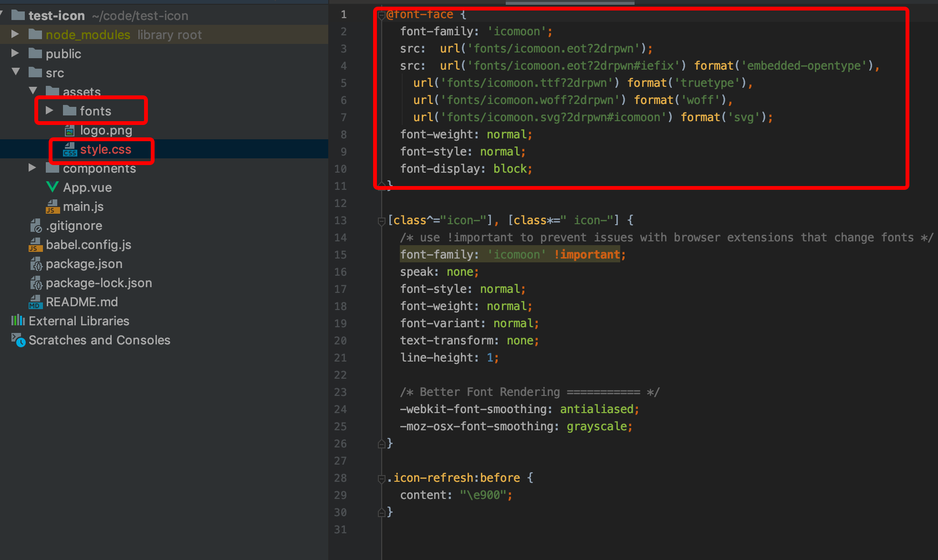
Task: Collapse the assets folder arrow
Action: 32,91
